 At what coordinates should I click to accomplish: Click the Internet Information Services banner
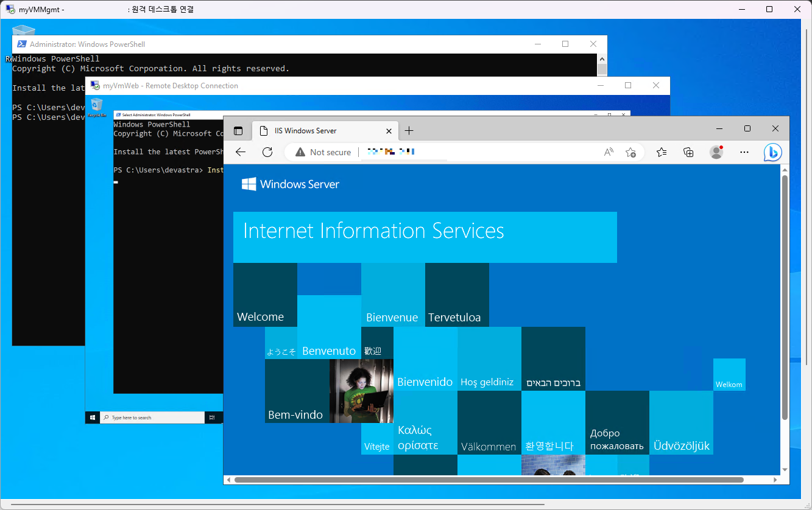(425, 237)
